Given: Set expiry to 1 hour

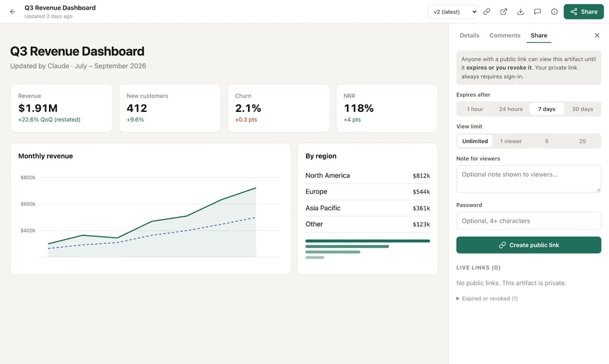Looking at the screenshot, I should (x=475, y=109).
